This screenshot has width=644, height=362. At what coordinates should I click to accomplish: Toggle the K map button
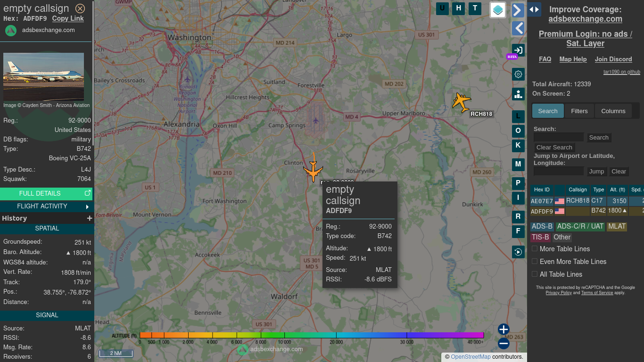coord(518,145)
